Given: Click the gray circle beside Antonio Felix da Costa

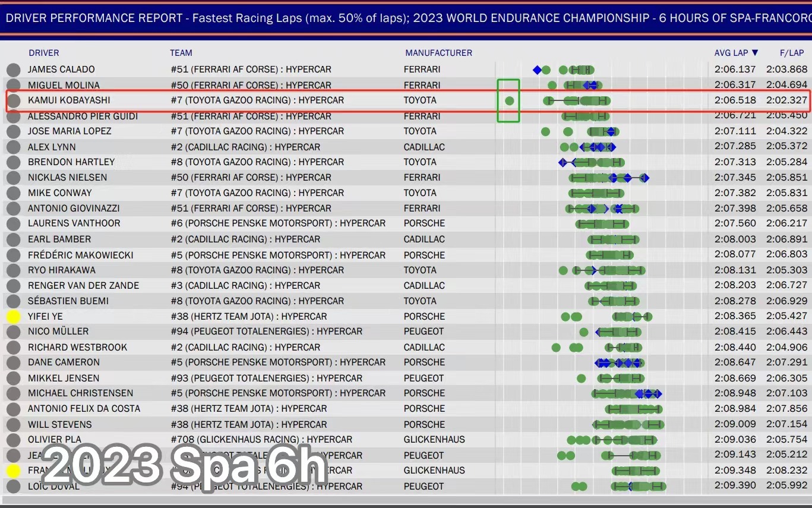Looking at the screenshot, I should [13, 409].
